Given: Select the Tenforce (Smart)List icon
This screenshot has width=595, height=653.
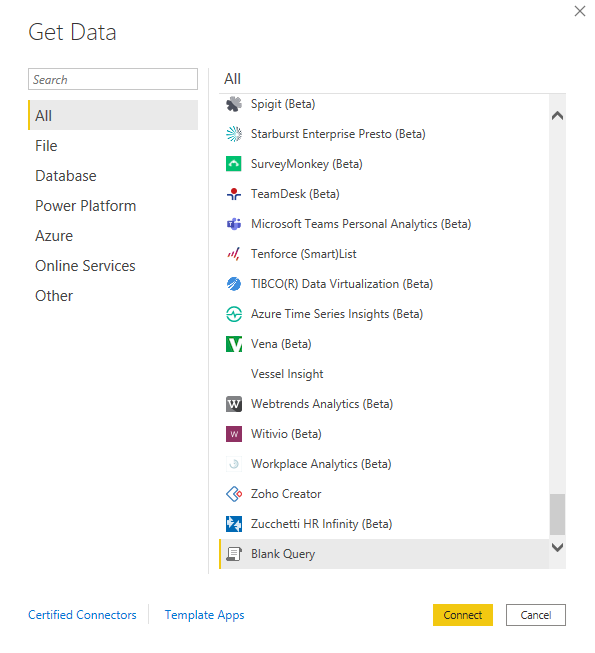Looking at the screenshot, I should (234, 254).
